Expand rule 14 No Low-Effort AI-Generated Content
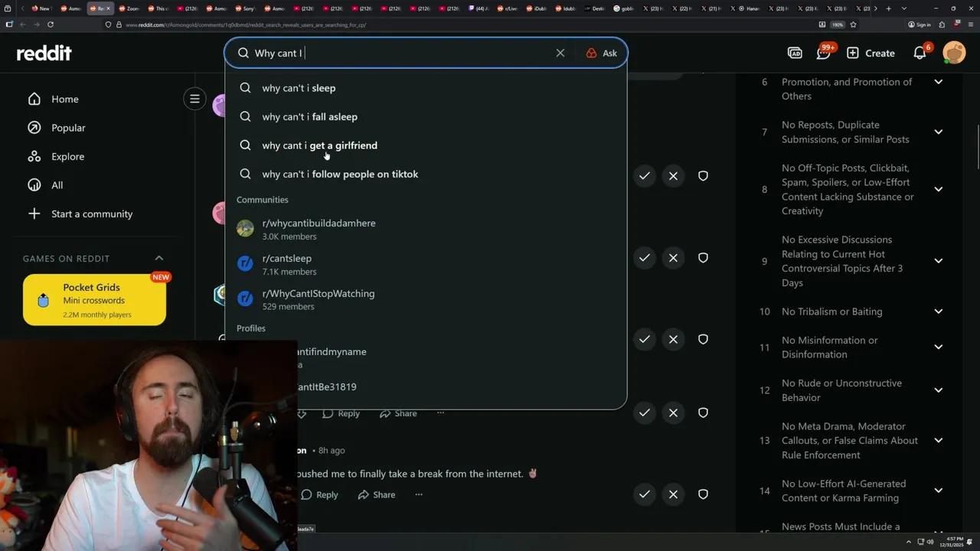 [938, 491]
